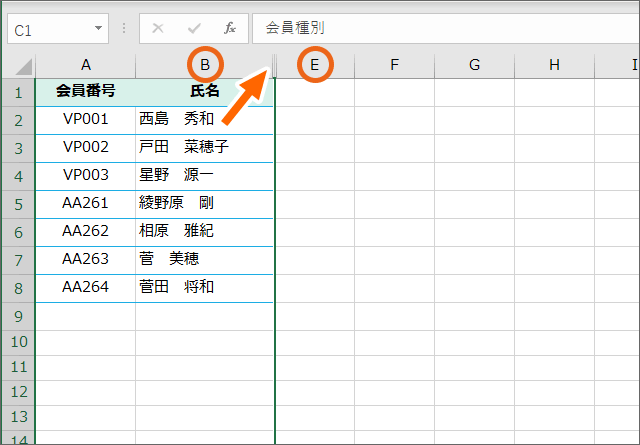Click the 氏名 header cell
This screenshot has height=445, width=640.
(204, 92)
